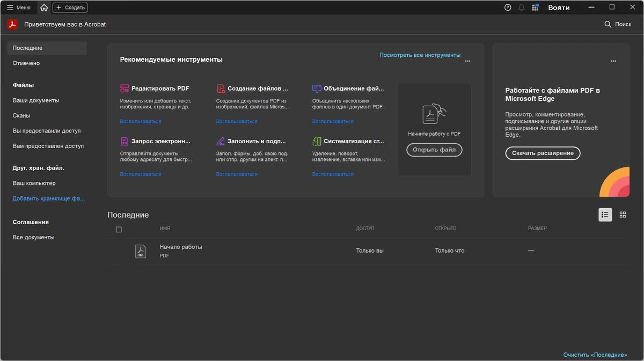Open Поиск search
The width and height of the screenshot is (644, 361).
click(x=618, y=24)
